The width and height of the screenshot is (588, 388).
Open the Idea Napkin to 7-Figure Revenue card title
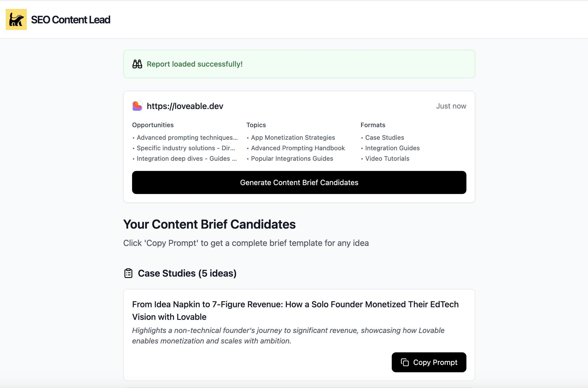(x=295, y=310)
